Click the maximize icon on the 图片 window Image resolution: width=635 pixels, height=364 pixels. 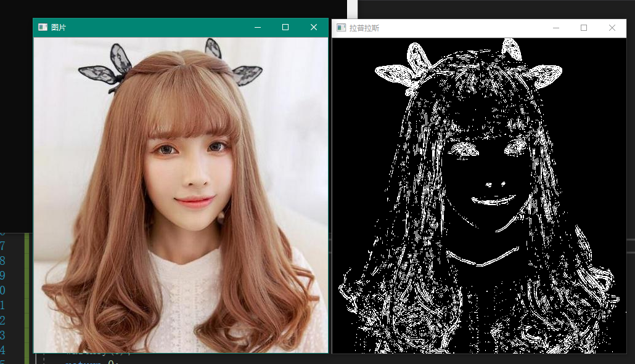(x=285, y=27)
